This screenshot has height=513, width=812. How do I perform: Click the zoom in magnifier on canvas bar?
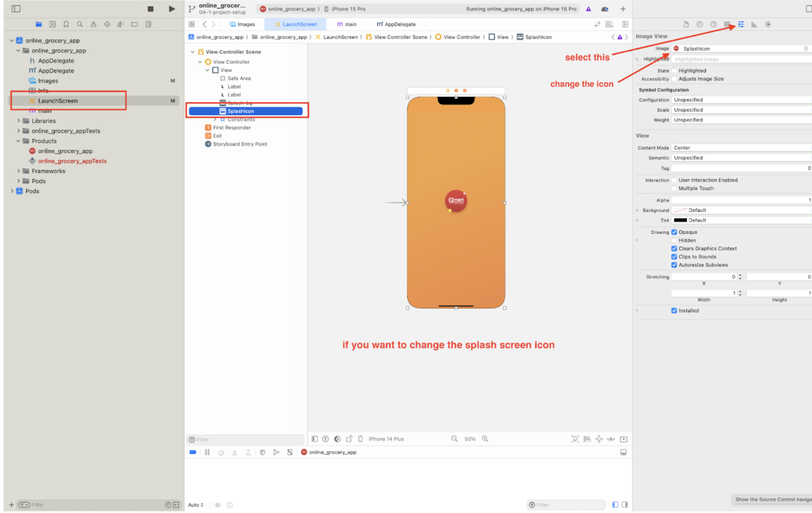click(485, 439)
